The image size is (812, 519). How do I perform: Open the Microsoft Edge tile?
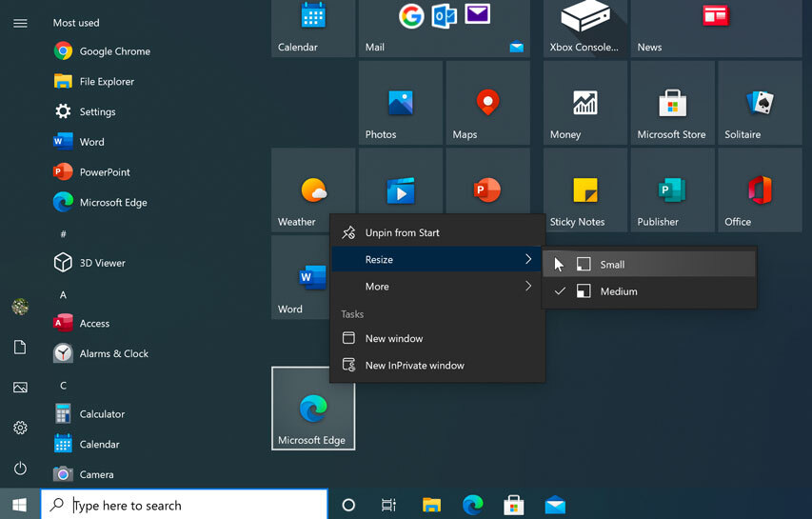[313, 409]
